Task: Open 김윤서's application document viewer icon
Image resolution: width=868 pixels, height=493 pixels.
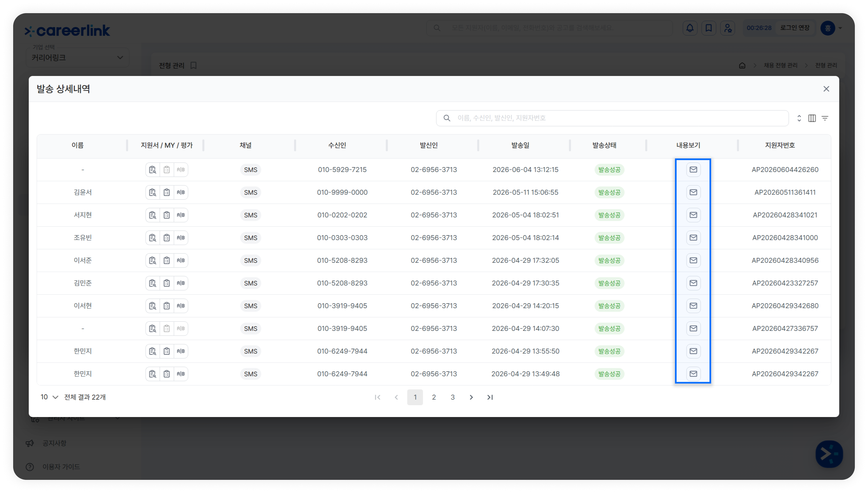Action: (x=153, y=192)
